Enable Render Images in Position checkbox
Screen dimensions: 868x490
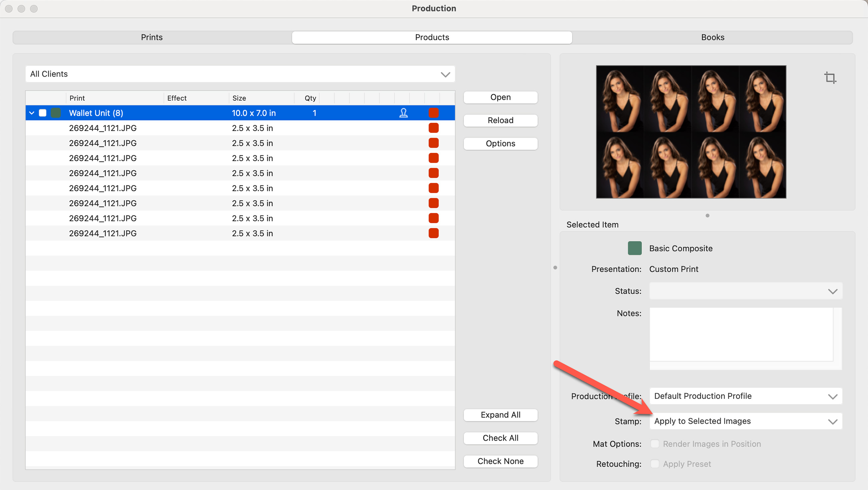(654, 444)
